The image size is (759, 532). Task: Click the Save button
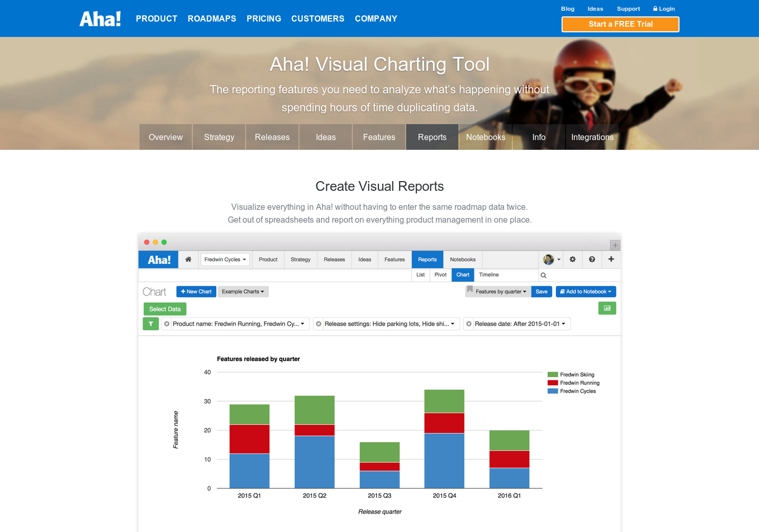click(x=542, y=291)
